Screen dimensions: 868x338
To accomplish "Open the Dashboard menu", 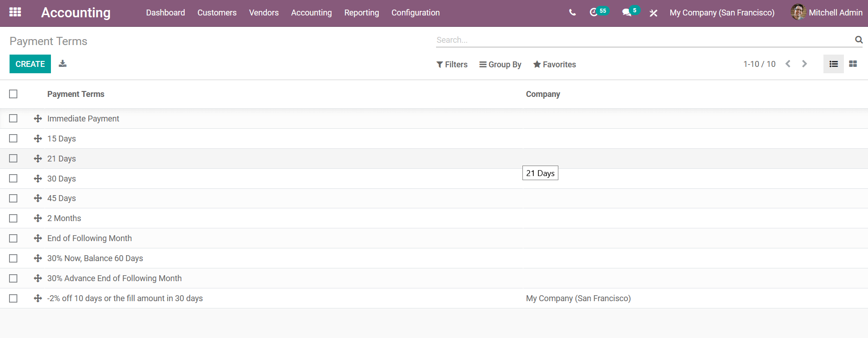I will coord(166,13).
